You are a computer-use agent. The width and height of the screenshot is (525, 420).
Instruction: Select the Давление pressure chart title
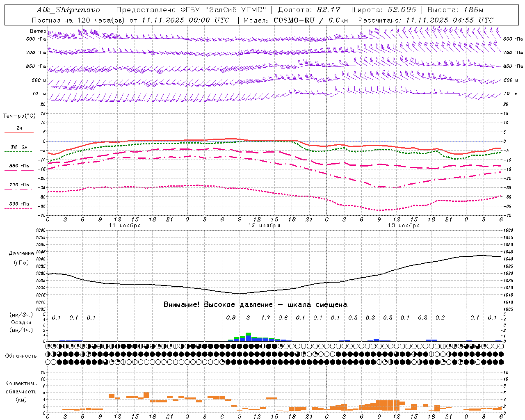click(x=21, y=253)
